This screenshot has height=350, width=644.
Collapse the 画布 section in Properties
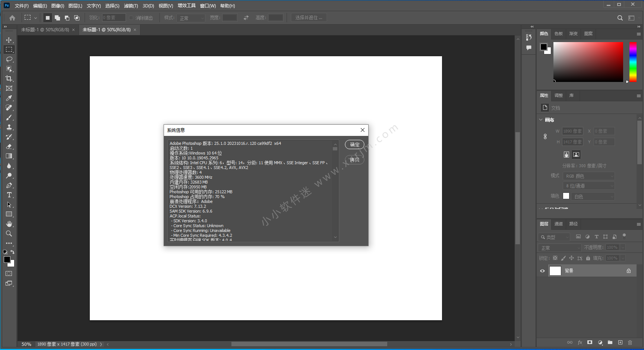pyautogui.click(x=541, y=120)
